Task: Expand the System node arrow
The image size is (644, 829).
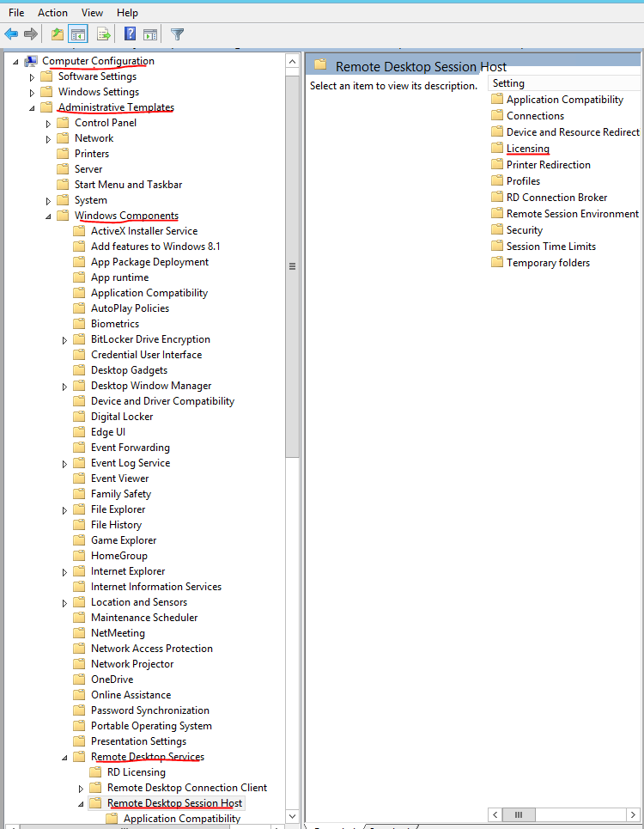Action: (x=48, y=201)
